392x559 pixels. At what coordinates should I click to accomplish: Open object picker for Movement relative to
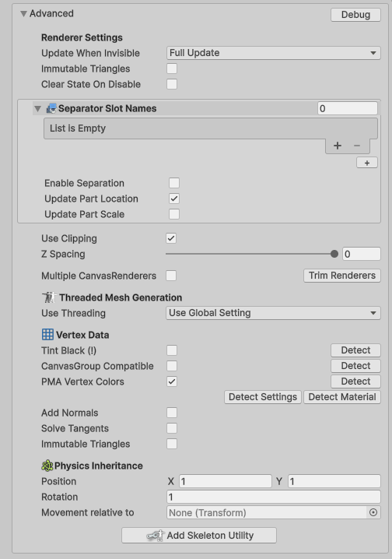[373, 512]
